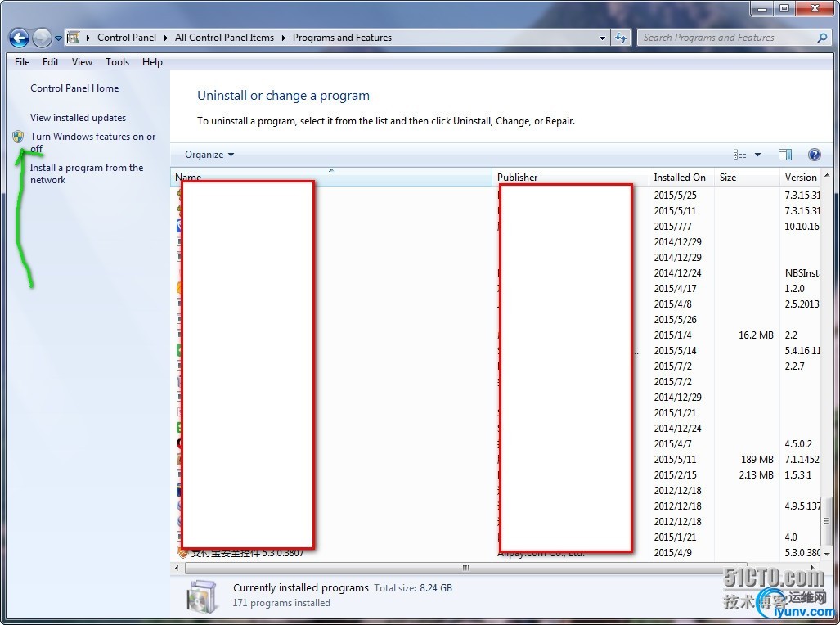This screenshot has width=840, height=625.
Task: Open the Tools menu
Action: tap(117, 62)
